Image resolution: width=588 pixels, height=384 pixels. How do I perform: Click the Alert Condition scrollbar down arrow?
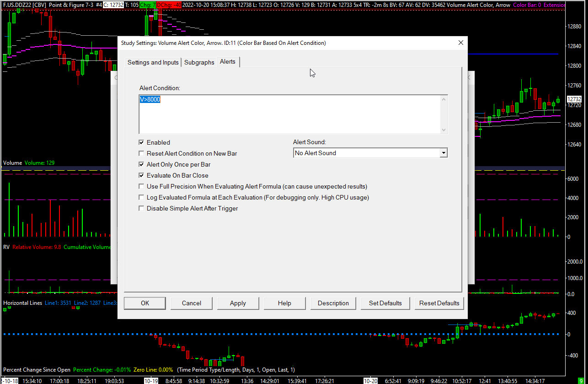click(444, 130)
